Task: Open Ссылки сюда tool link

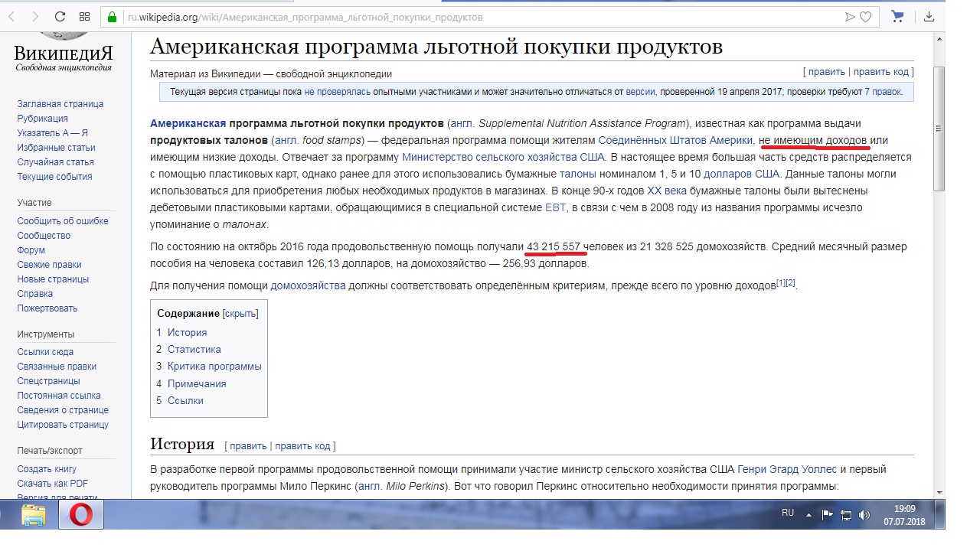Action: click(45, 352)
